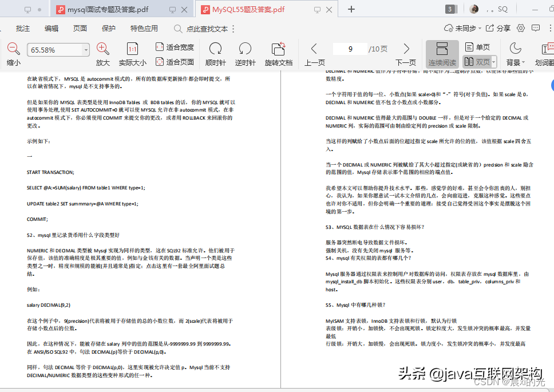Screen dimensions: 554x392
Task: Click heading 55、Mysql中有哪几种锁
Action: (355, 305)
